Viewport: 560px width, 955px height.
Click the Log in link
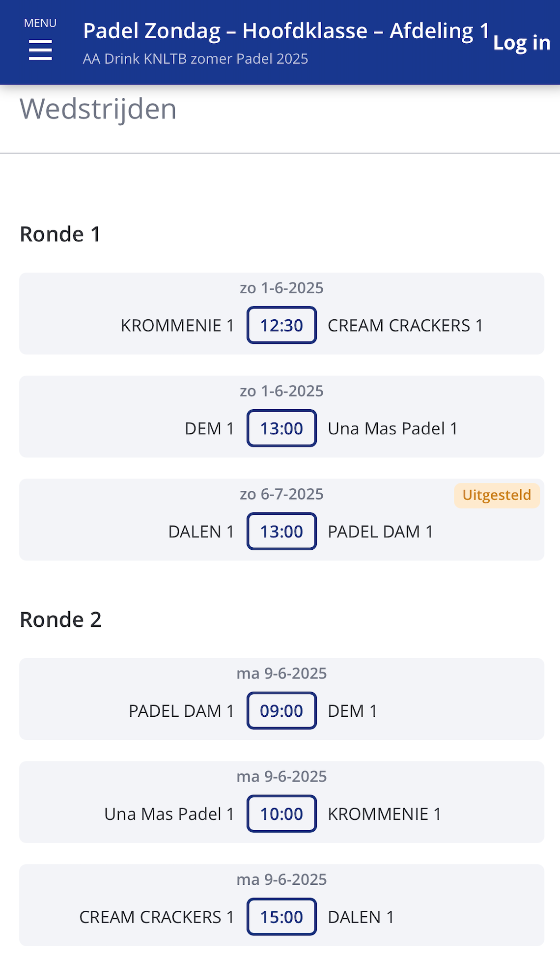click(x=521, y=43)
